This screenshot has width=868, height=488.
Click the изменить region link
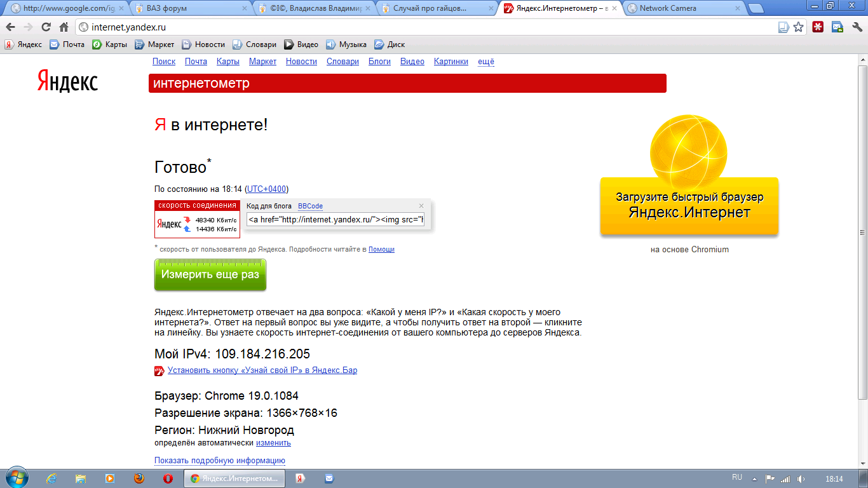tap(273, 443)
